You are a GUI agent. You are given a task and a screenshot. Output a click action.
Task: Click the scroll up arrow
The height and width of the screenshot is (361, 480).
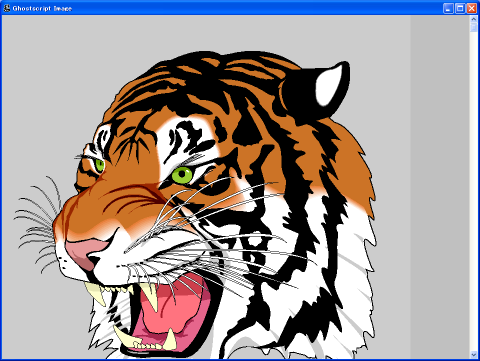coord(474,19)
